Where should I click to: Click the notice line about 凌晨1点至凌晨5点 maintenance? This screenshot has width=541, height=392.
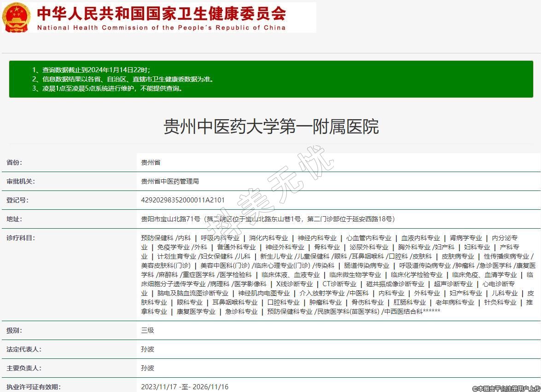[107, 88]
